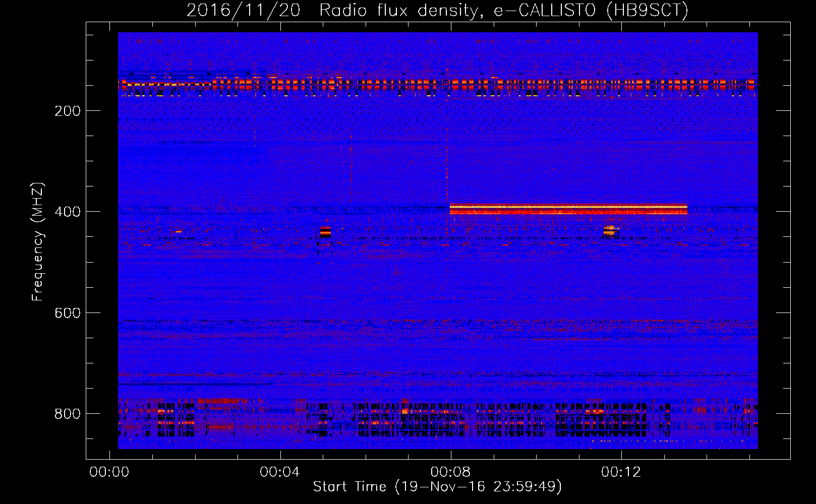Click the small red-yellow burst near 00:05 at 440 MHz

pyautogui.click(x=325, y=232)
